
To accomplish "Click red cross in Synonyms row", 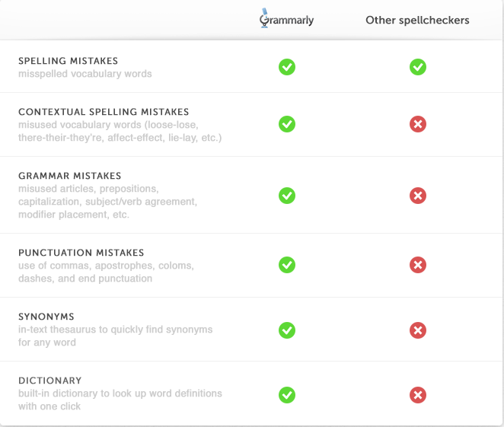I will [x=418, y=330].
